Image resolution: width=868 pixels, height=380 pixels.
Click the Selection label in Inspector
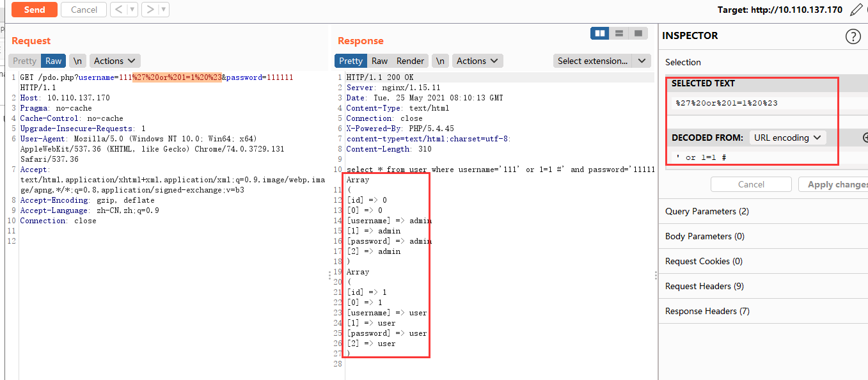pos(683,62)
